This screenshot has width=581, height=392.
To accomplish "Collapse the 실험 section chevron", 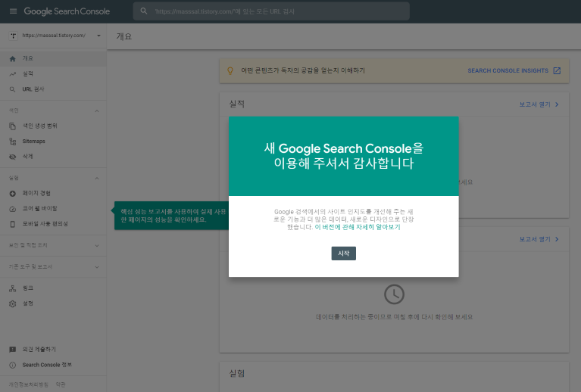I will point(97,178).
